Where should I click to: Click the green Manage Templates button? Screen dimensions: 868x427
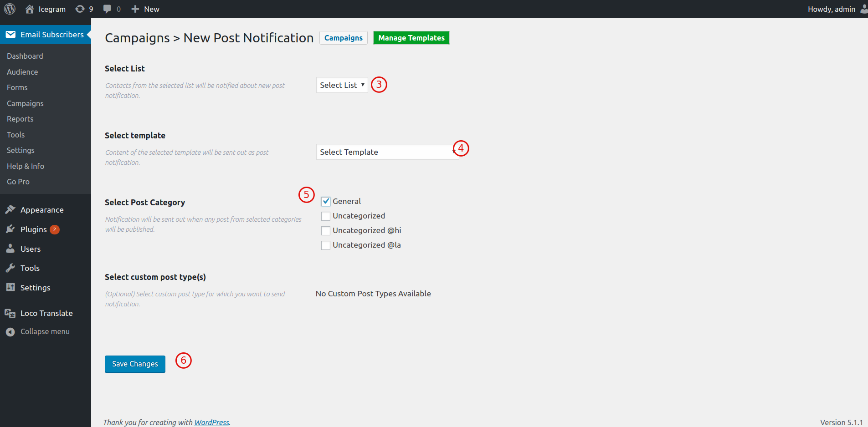(x=411, y=38)
